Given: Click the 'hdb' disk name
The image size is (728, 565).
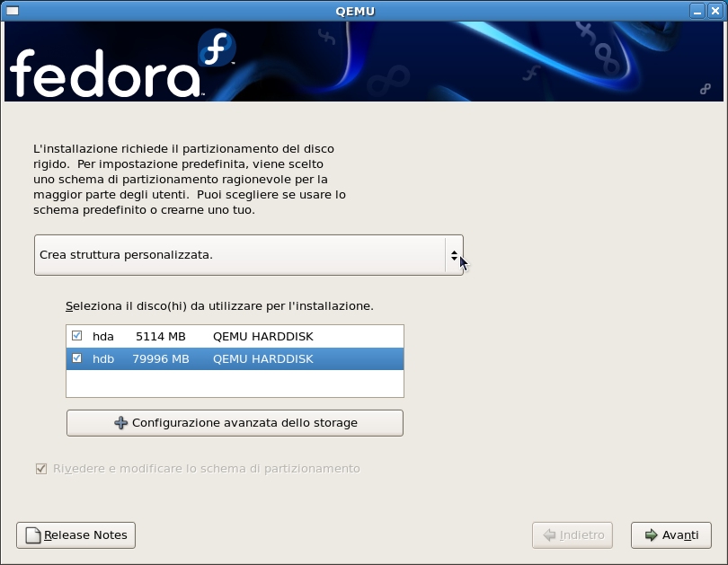Looking at the screenshot, I should [103, 359].
